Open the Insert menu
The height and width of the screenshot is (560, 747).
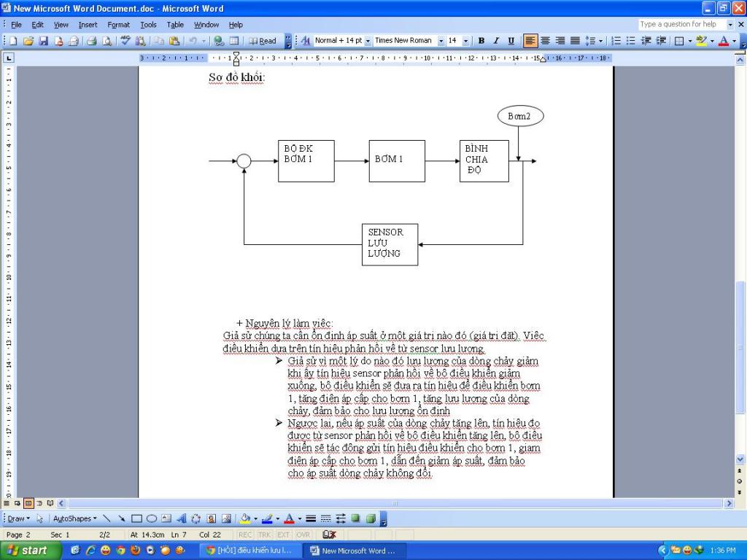click(x=88, y=25)
